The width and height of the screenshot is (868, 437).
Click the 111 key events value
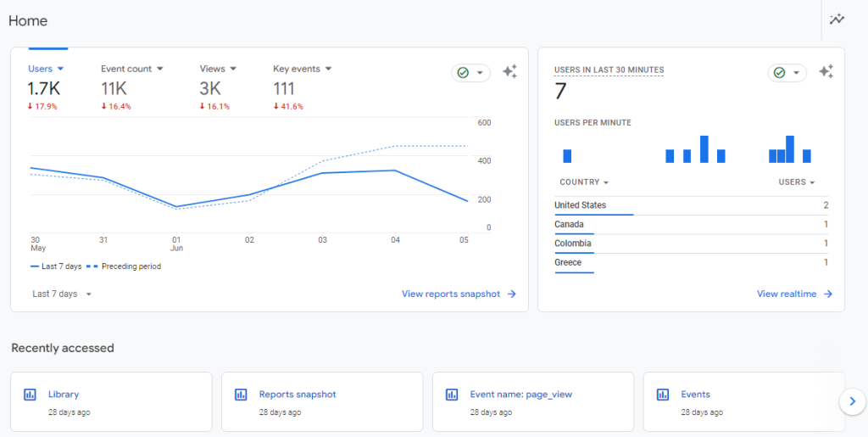point(284,88)
